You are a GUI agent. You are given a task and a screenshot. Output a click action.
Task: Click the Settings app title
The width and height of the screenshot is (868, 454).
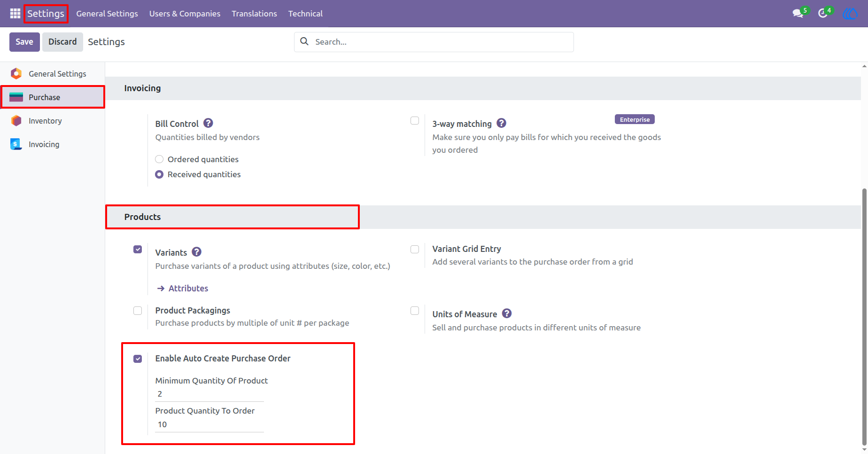click(46, 14)
